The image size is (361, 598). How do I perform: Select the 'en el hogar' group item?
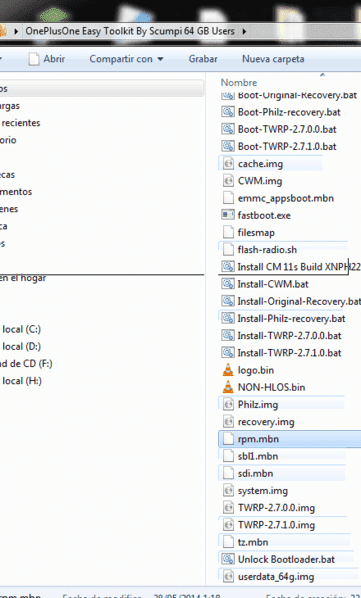click(23, 278)
